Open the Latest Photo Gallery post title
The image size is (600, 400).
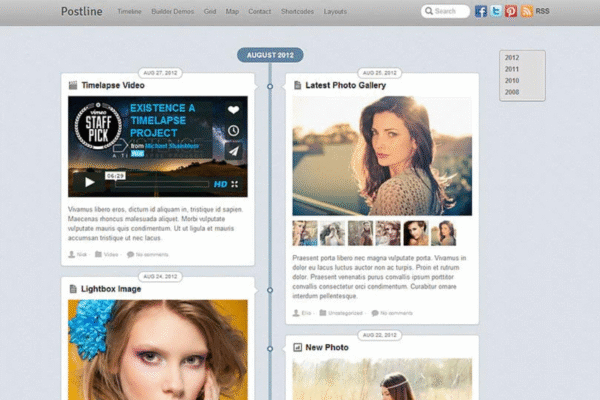346,85
